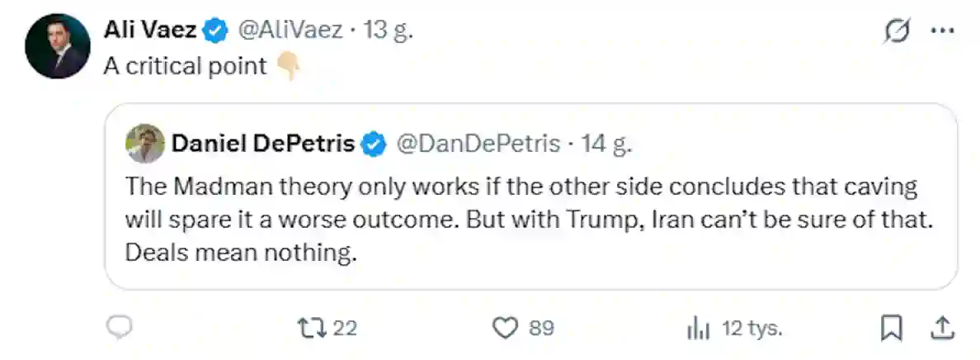Click Ali Vaez's blue verified badge

[x=216, y=31]
